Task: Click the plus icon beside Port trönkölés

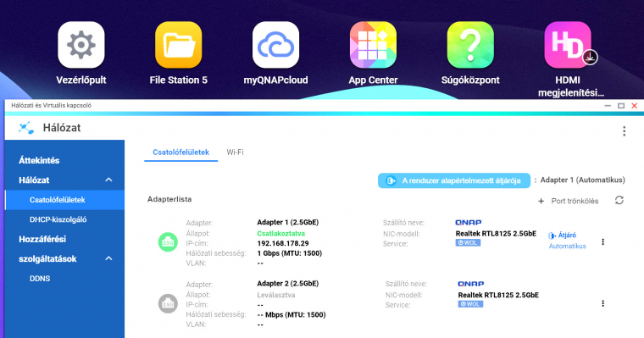Action: (x=541, y=202)
